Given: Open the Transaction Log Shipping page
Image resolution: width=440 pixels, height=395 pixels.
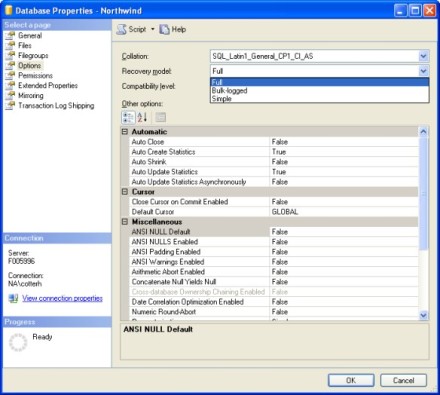Looking at the screenshot, I should pos(56,105).
